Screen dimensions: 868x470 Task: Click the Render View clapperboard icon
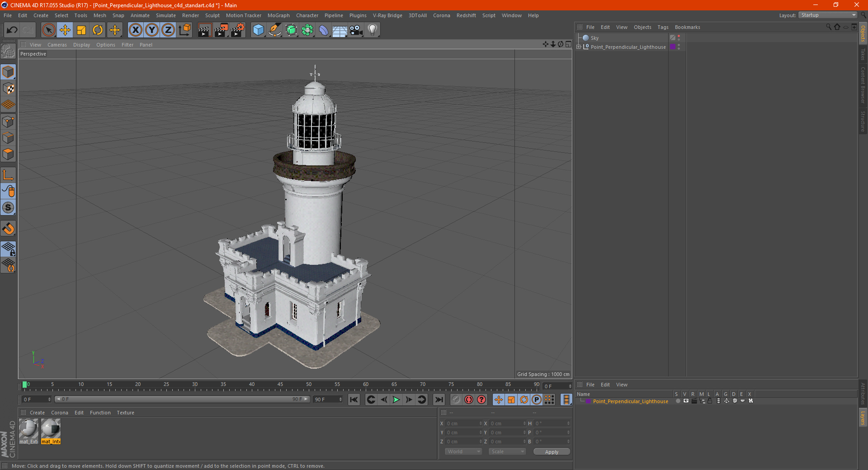pyautogui.click(x=204, y=30)
